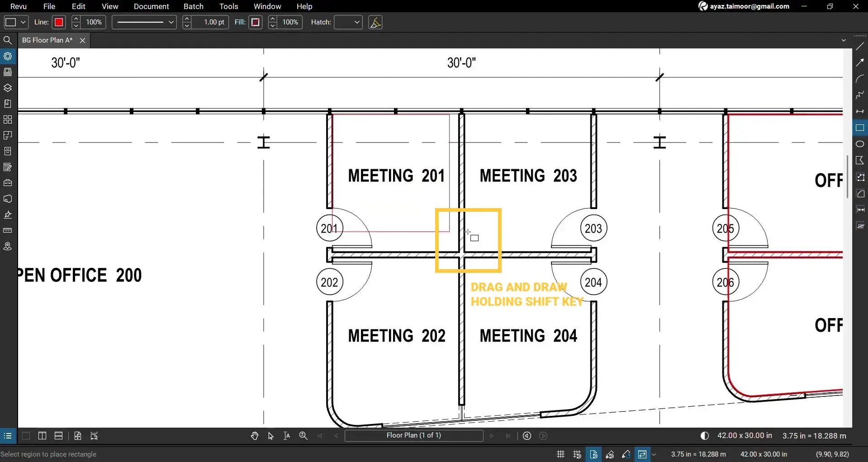868x462 pixels.
Task: Select the Polygon markup tool
Action: pyautogui.click(x=860, y=160)
